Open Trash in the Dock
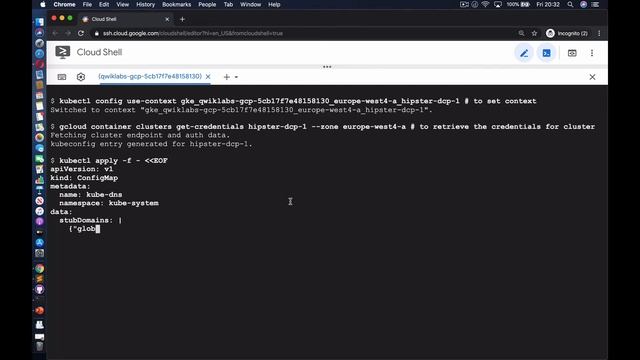This screenshot has height=360, width=640. click(40, 347)
